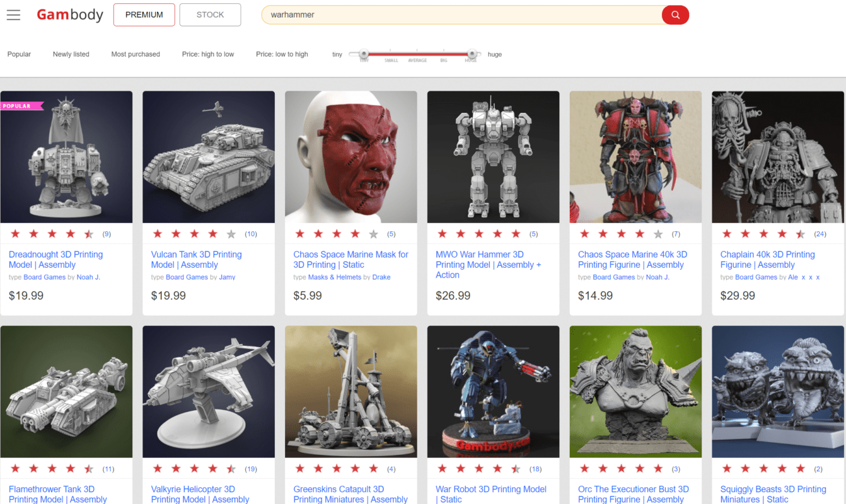
Task: Go to Gambody home via logo
Action: coord(70,14)
